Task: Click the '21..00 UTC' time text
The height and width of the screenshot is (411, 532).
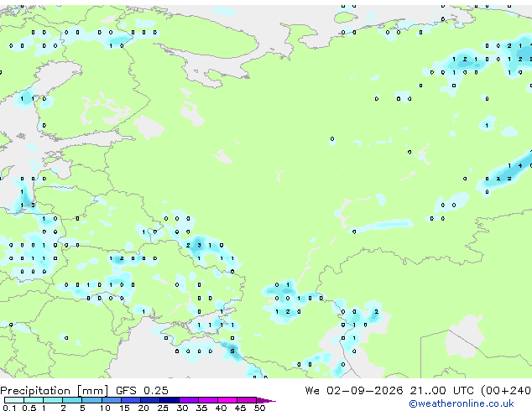Action: pyautogui.click(x=441, y=391)
